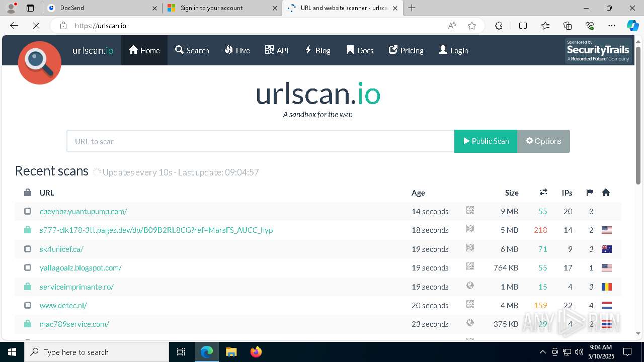The height and width of the screenshot is (362, 644).
Task: Open the Login page
Action: [453, 50]
